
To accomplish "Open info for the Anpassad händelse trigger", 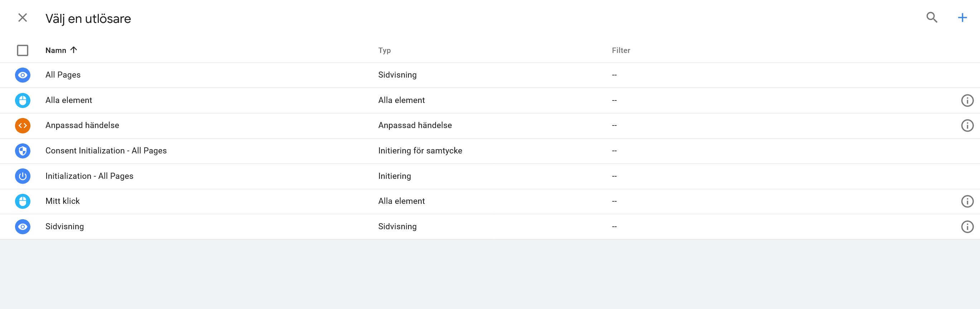I will pyautogui.click(x=967, y=126).
